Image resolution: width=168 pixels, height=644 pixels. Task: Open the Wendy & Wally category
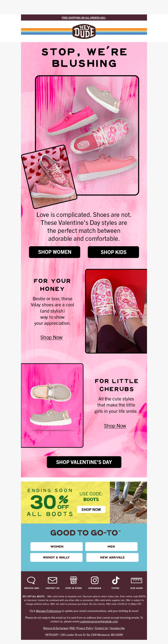pyautogui.click(x=56, y=557)
